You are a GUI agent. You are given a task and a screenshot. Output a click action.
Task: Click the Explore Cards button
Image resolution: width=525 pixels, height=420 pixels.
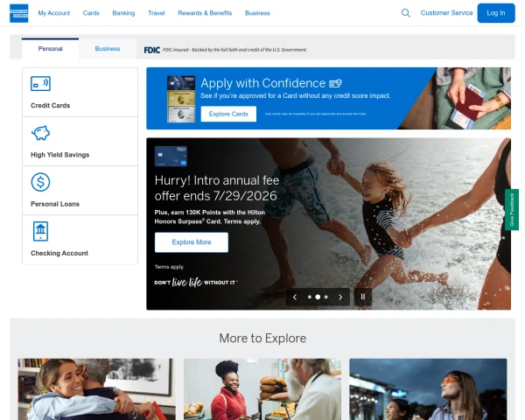pos(228,114)
